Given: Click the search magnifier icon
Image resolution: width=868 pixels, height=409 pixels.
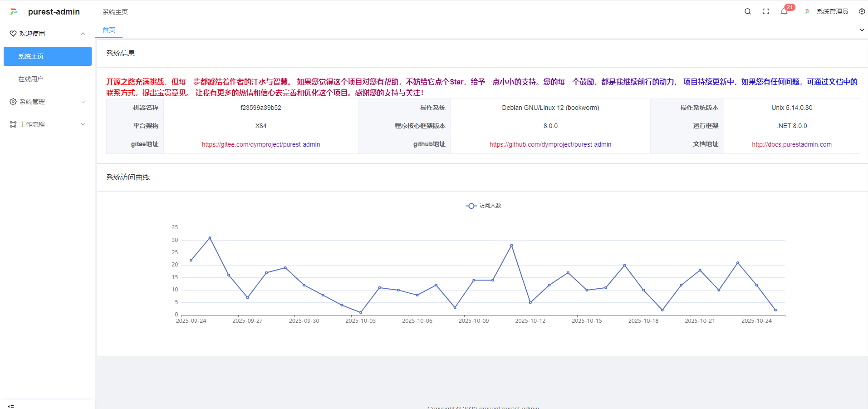Looking at the screenshot, I should [x=748, y=11].
